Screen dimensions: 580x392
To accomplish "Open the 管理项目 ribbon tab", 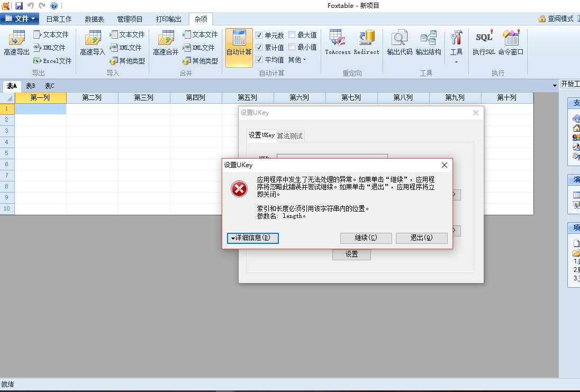I will point(130,19).
